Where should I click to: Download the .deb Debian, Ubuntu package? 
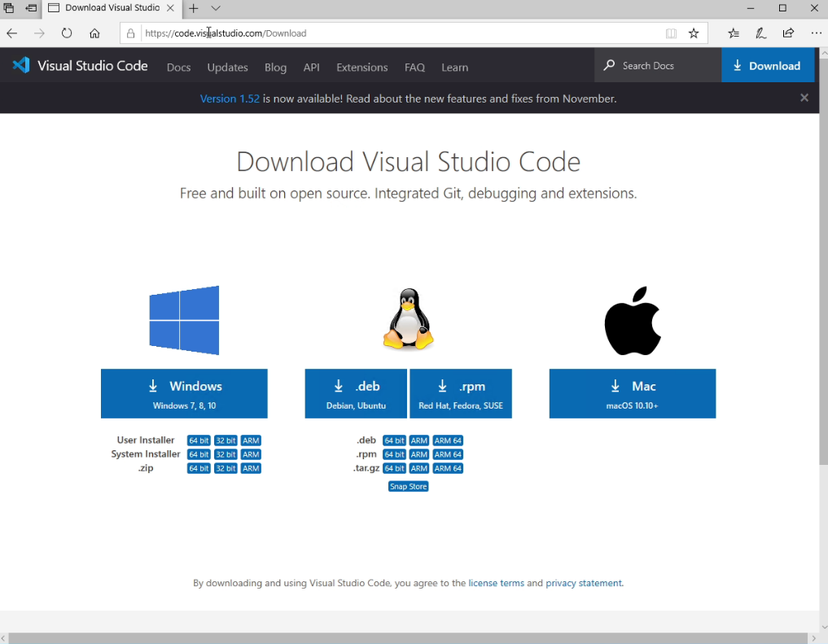(357, 393)
